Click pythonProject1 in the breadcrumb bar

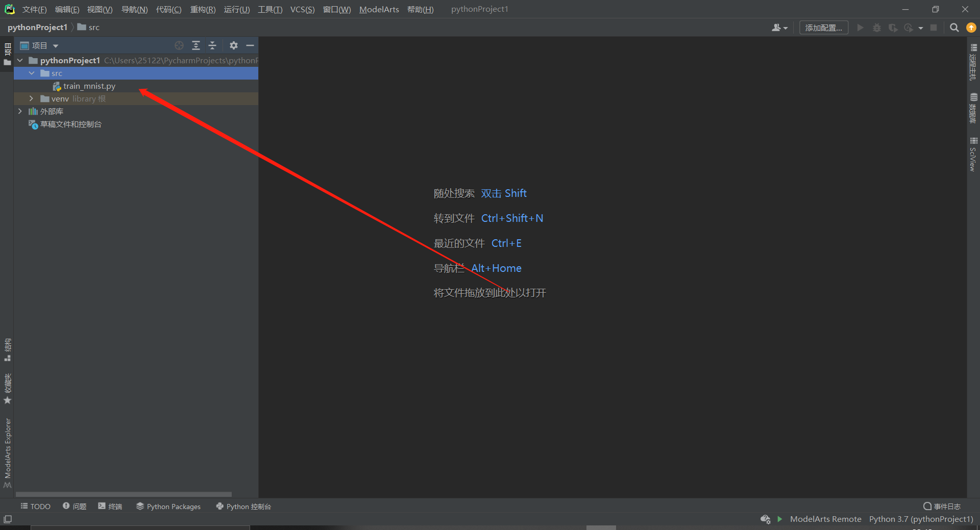point(37,28)
